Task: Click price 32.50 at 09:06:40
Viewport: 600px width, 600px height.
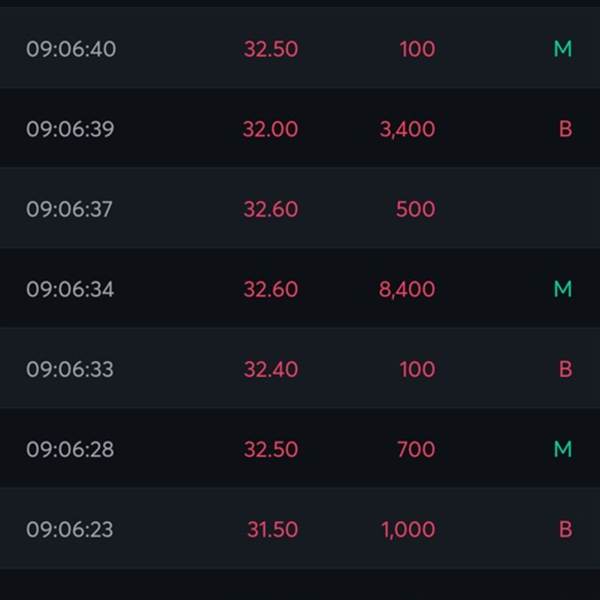Action: tap(271, 49)
